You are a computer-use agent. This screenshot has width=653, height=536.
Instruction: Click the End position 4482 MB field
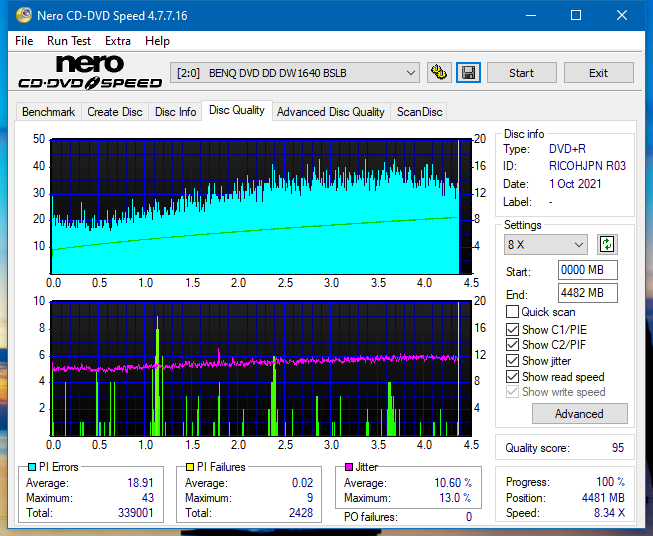pos(587,293)
